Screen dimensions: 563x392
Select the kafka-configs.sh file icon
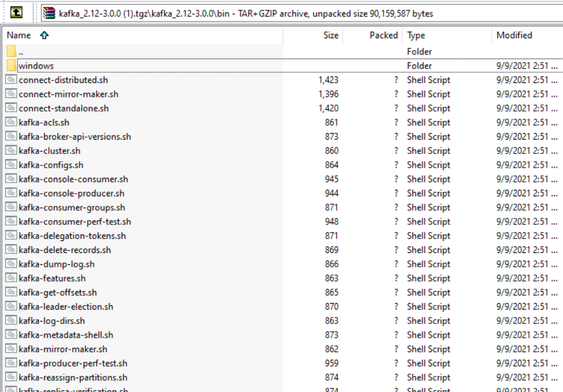click(11, 165)
